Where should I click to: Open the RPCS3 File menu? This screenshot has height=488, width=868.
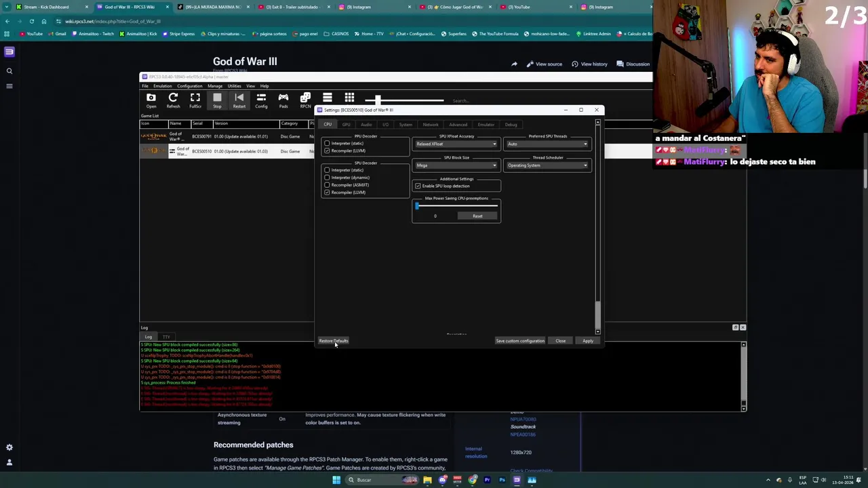144,86
